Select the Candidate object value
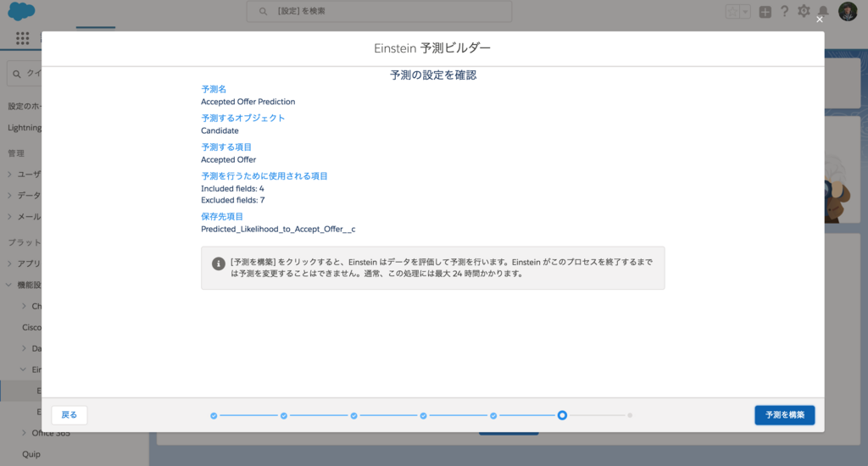The height and width of the screenshot is (466, 868). click(220, 130)
